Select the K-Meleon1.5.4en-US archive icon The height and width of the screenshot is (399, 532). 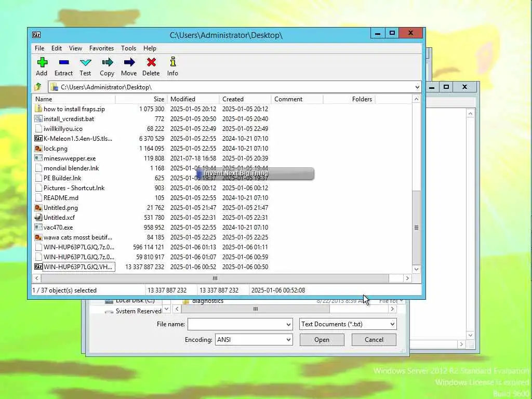(38, 138)
